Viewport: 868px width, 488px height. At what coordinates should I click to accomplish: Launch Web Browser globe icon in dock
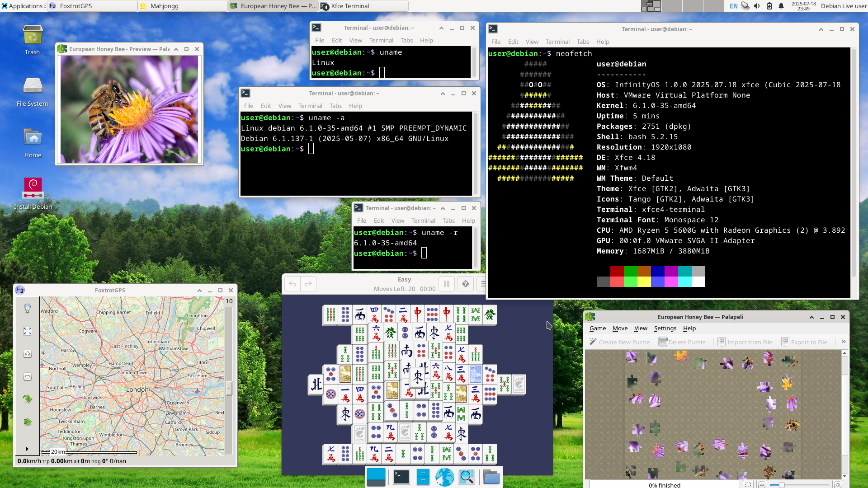click(x=444, y=477)
